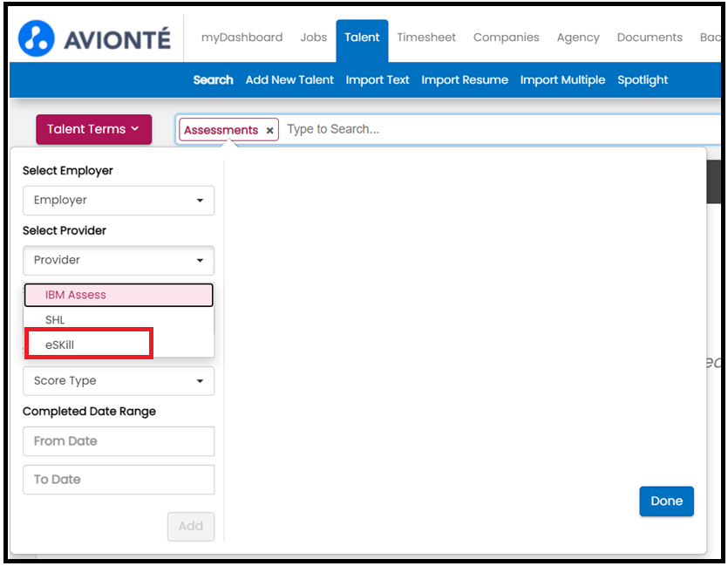The image size is (728, 566).
Task: Navigate to the Agency tab
Action: (x=578, y=38)
